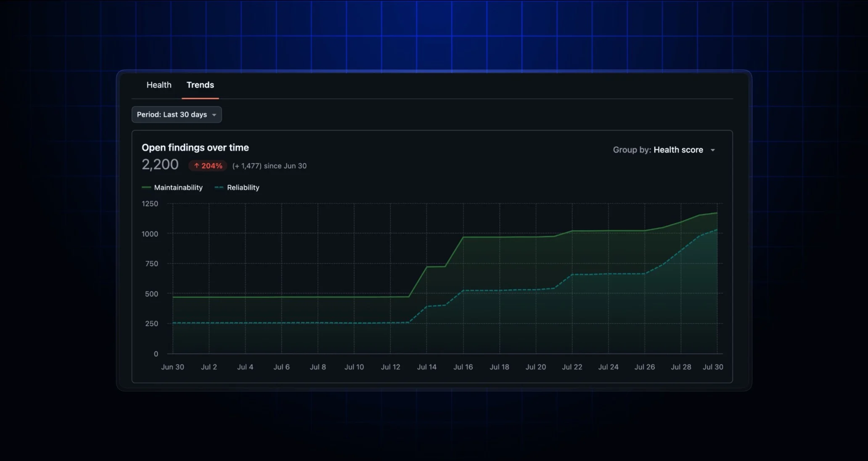Click the 2,200 total findings value
The width and height of the screenshot is (868, 461).
click(160, 164)
